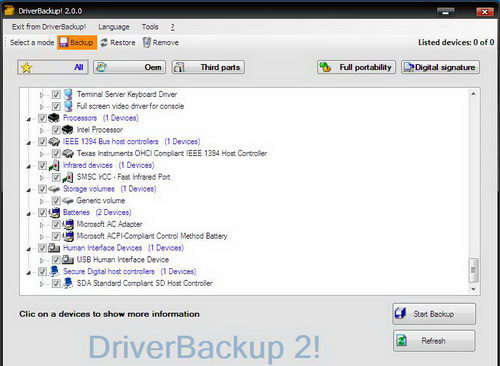Image resolution: width=500 pixels, height=366 pixels.
Task: Click the SDA Standard Compliant SD Host icon
Action: 68,283
